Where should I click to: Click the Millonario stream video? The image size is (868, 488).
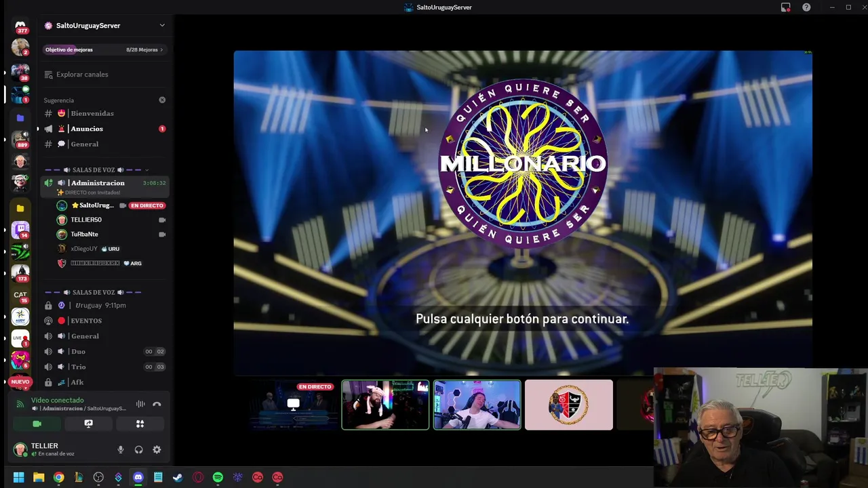522,212
